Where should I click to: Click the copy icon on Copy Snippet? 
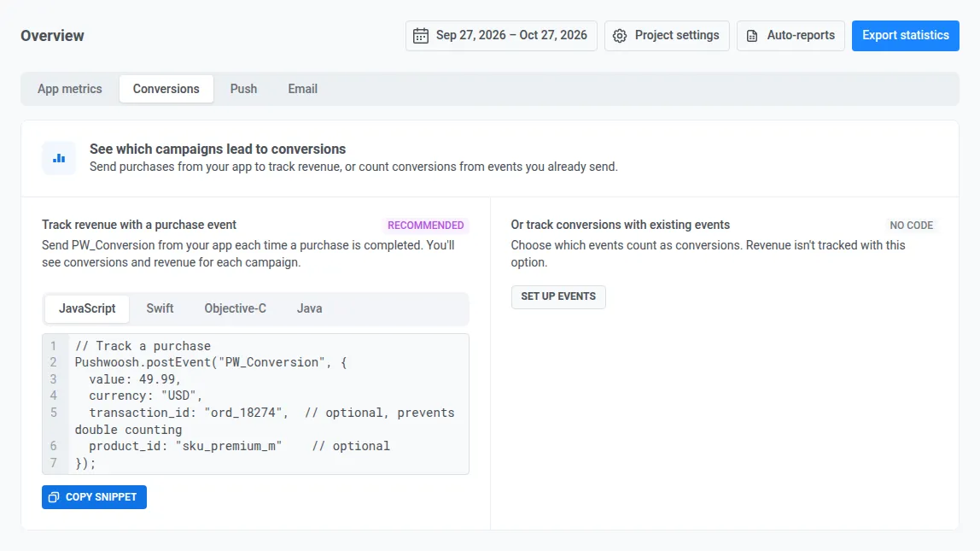pyautogui.click(x=54, y=497)
